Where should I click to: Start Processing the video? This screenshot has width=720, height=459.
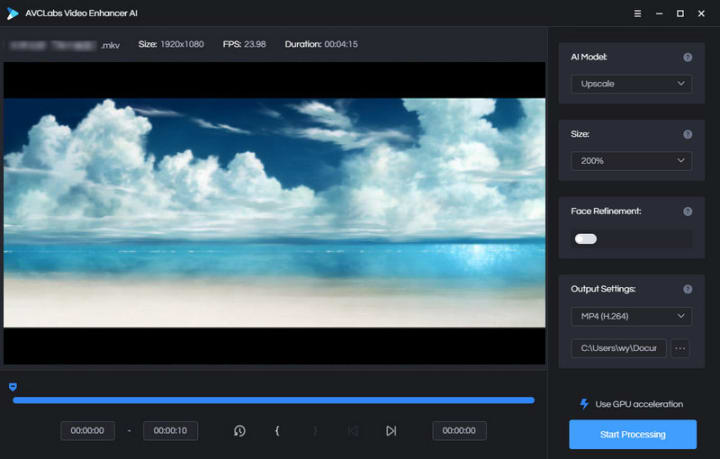pyautogui.click(x=633, y=434)
